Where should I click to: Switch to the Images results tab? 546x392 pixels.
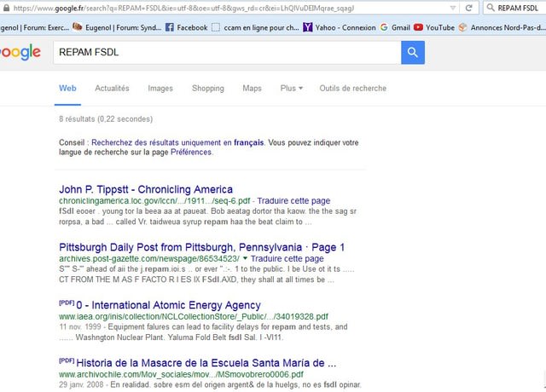pyautogui.click(x=160, y=88)
